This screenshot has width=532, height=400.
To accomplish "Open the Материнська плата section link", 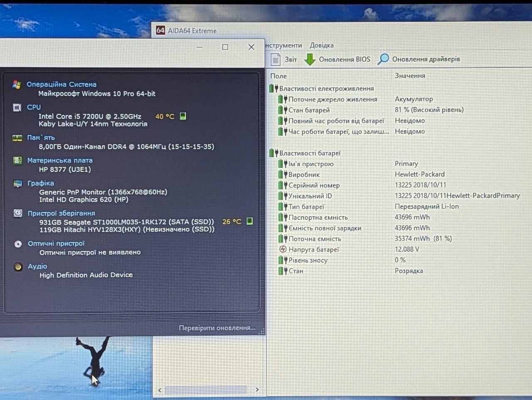I will [60, 160].
